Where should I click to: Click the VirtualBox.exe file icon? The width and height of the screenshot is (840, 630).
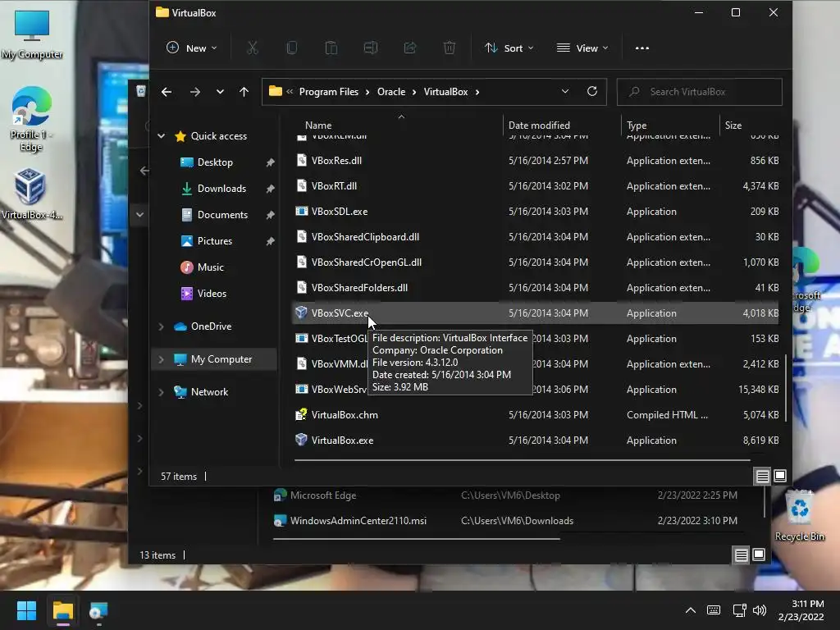coord(302,440)
